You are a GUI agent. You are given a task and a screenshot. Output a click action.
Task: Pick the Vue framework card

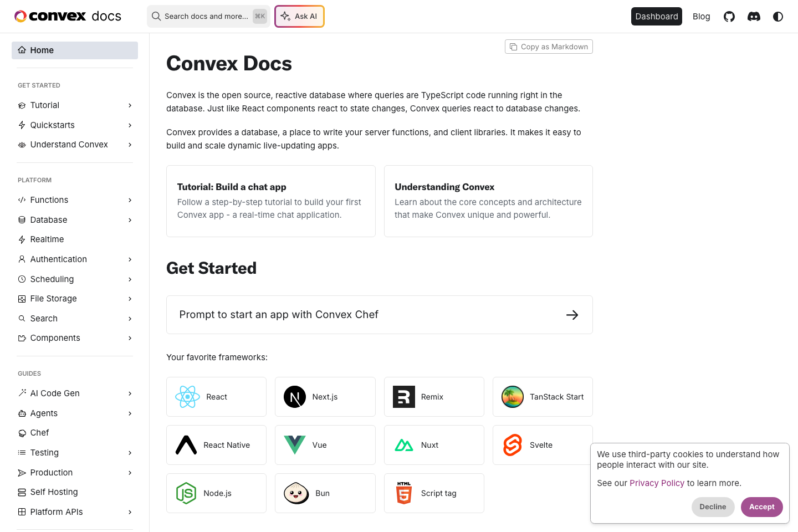(325, 444)
